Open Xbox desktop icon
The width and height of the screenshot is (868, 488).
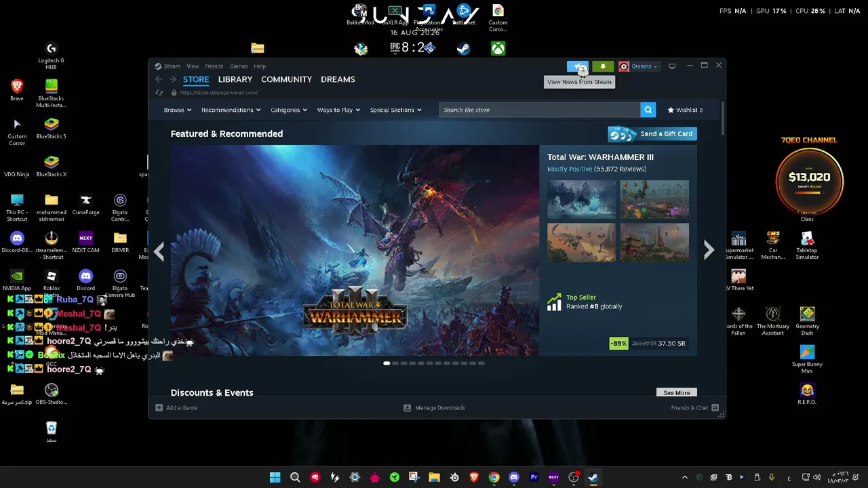pos(498,48)
